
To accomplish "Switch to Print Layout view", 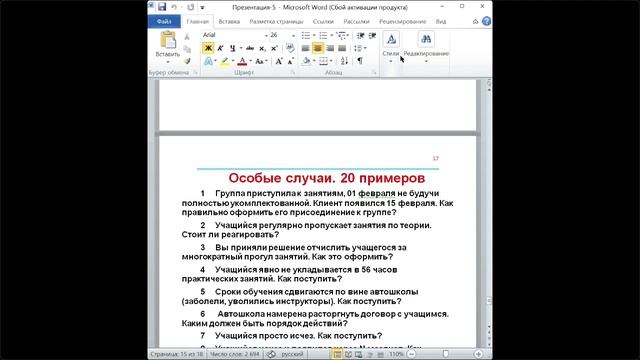I will pyautogui.click(x=337, y=354).
